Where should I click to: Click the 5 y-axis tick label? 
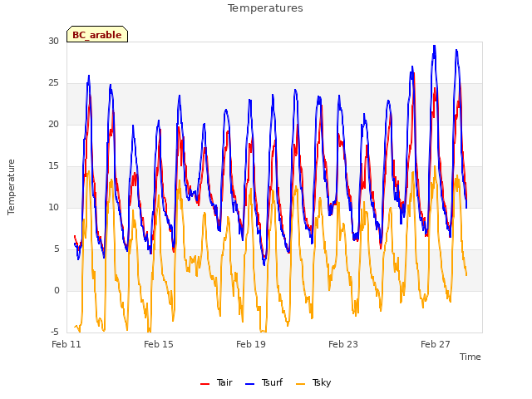point(57,249)
